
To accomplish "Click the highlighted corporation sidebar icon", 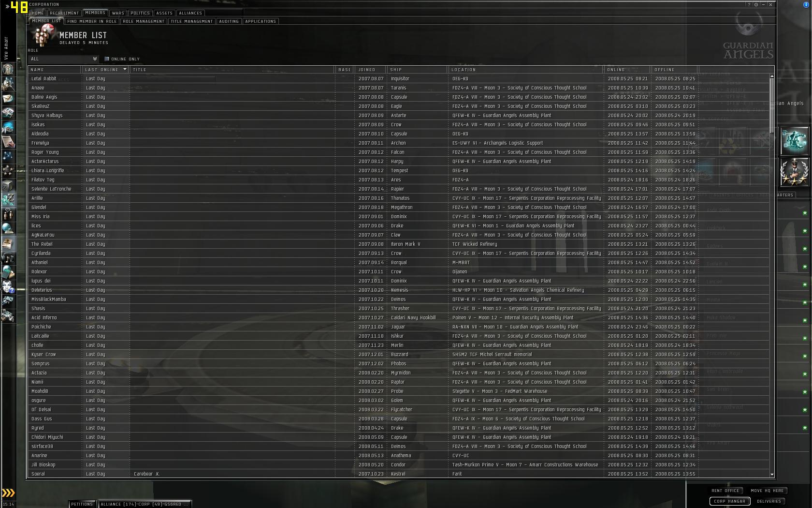I will click(8, 199).
